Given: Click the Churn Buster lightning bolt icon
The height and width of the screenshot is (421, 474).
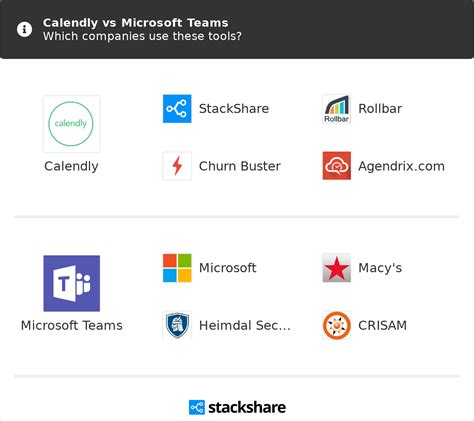Looking at the screenshot, I should (x=177, y=166).
